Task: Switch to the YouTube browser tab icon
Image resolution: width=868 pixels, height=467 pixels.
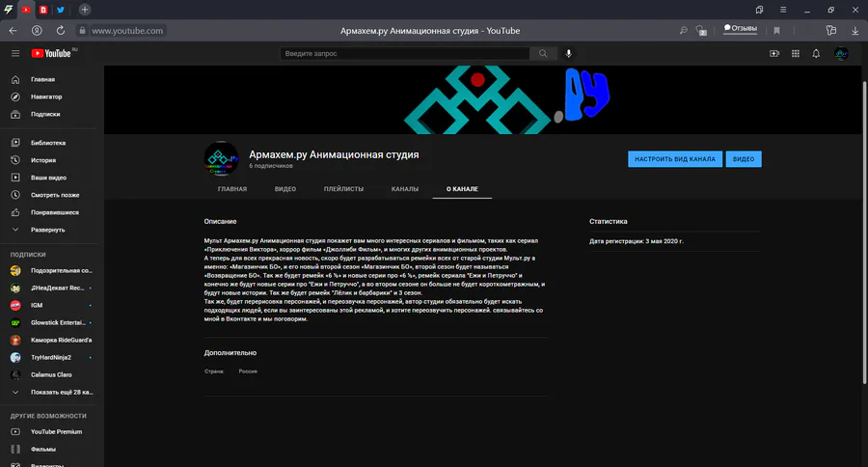Action: [25, 10]
